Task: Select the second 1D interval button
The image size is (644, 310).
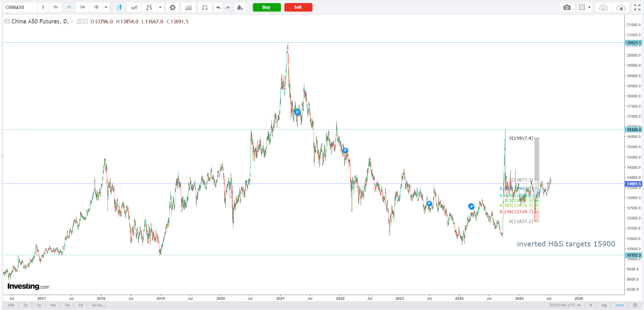Action: click(96, 7)
